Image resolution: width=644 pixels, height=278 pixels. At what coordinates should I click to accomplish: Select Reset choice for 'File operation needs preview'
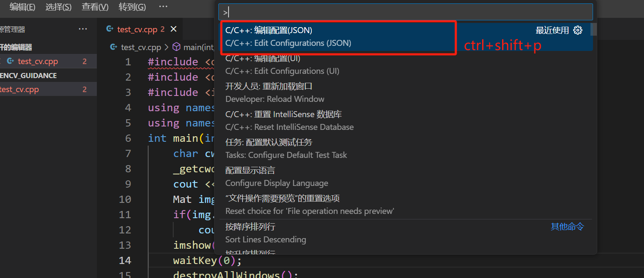point(405,205)
